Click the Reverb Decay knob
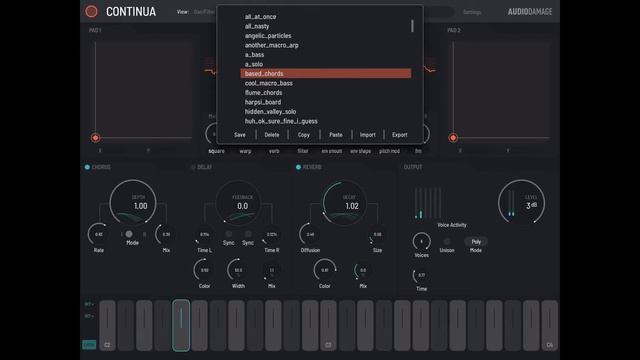The image size is (640, 360). pyautogui.click(x=344, y=202)
